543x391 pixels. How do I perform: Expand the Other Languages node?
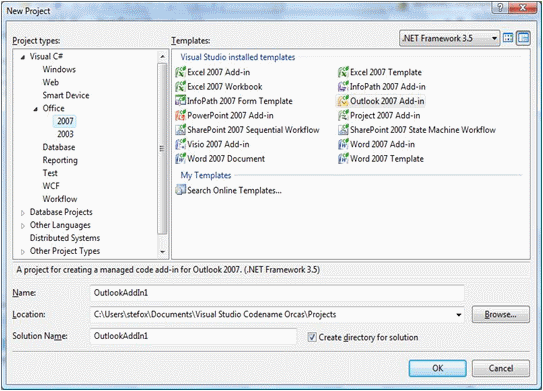(x=23, y=226)
